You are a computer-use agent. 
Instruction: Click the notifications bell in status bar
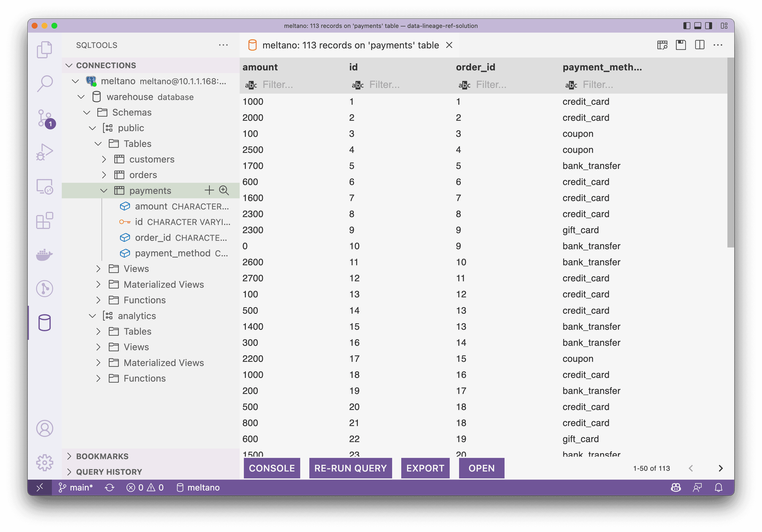(x=719, y=488)
